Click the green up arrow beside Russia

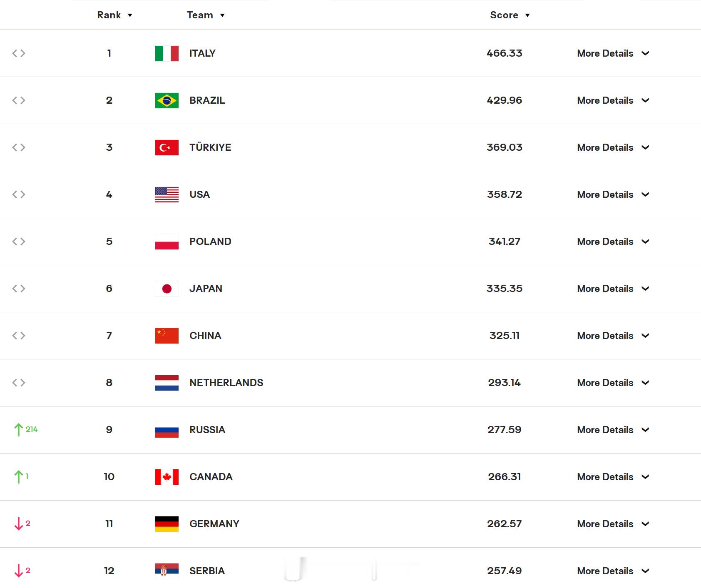[x=18, y=430]
